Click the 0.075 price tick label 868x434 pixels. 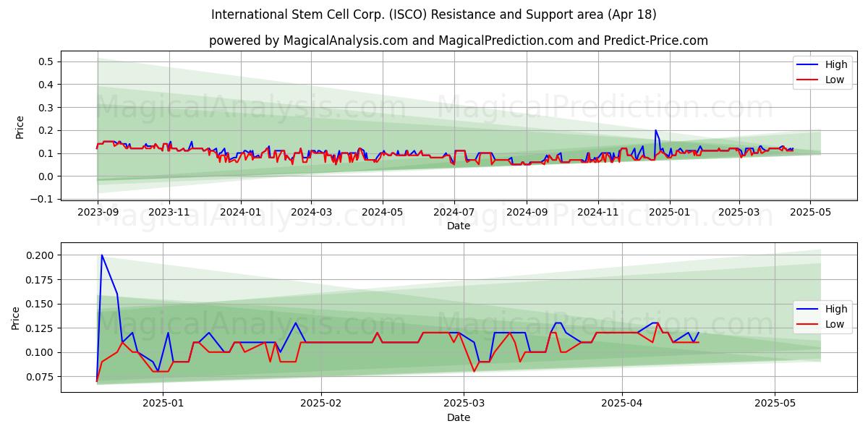[41, 377]
